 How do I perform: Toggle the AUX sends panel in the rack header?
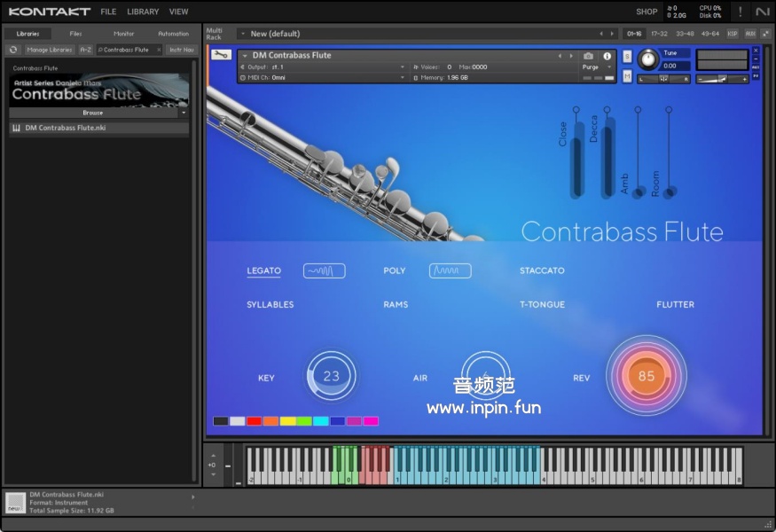750,34
